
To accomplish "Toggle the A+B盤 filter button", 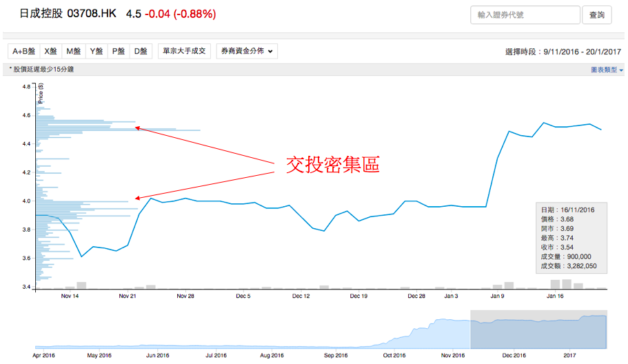I will (x=23, y=51).
